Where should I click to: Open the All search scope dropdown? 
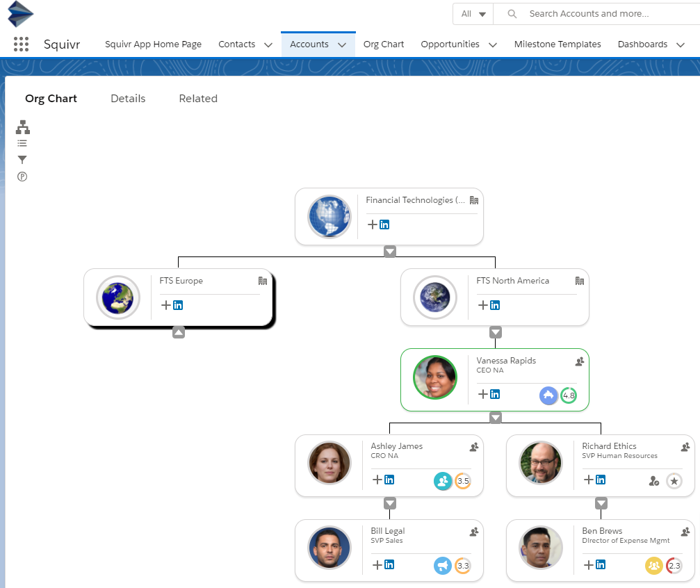tap(473, 13)
